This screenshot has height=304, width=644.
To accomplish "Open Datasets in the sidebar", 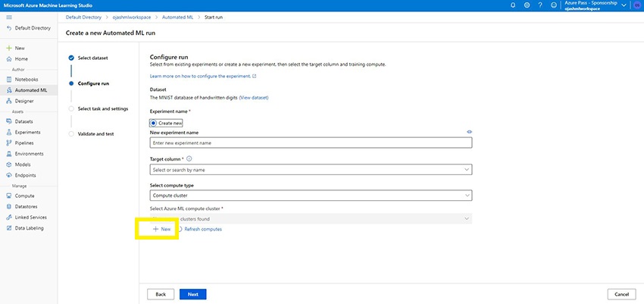I will coord(24,121).
